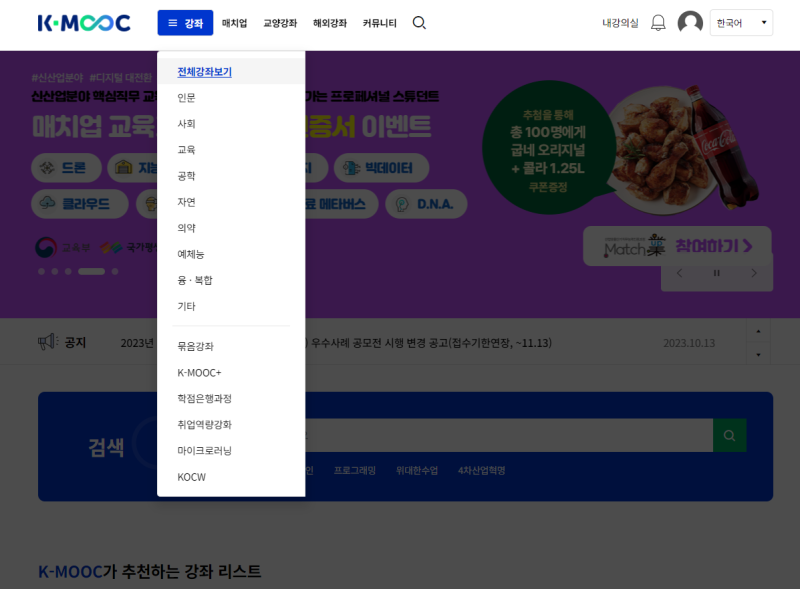Open the 한국어 language dropdown

740,21
